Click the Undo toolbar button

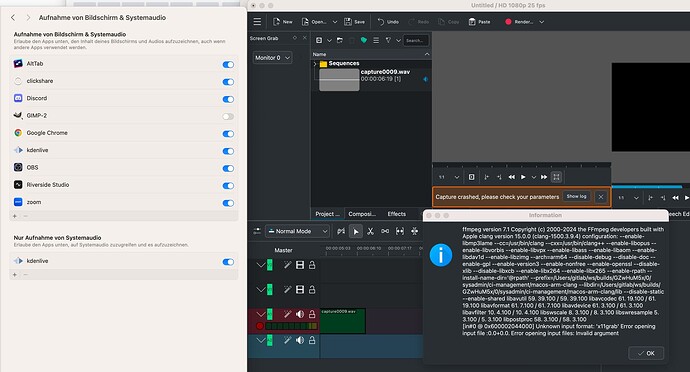tap(388, 22)
